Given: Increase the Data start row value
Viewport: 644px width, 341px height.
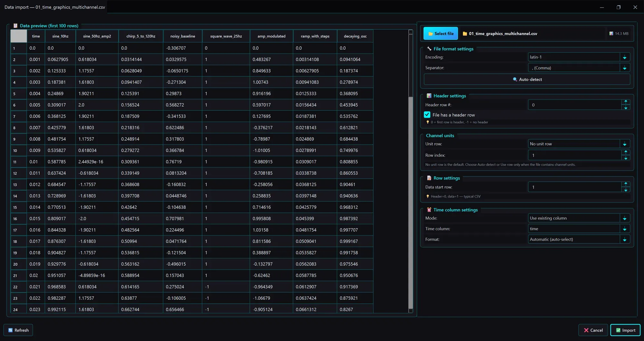Looking at the screenshot, I should (626, 184).
